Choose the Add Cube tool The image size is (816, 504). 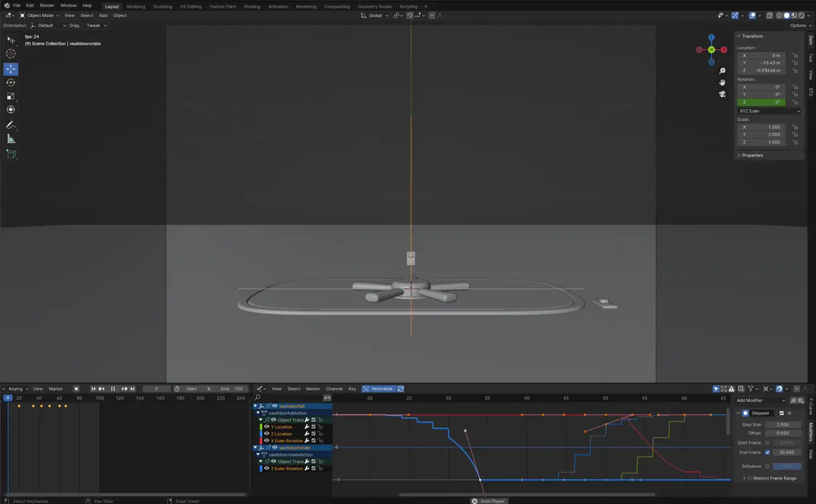(x=11, y=154)
